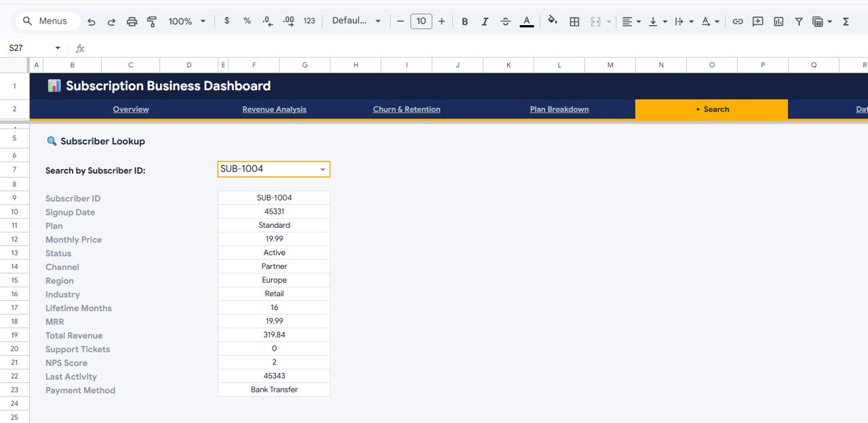
Task: Create a filter with the funnel icon
Action: tap(799, 21)
